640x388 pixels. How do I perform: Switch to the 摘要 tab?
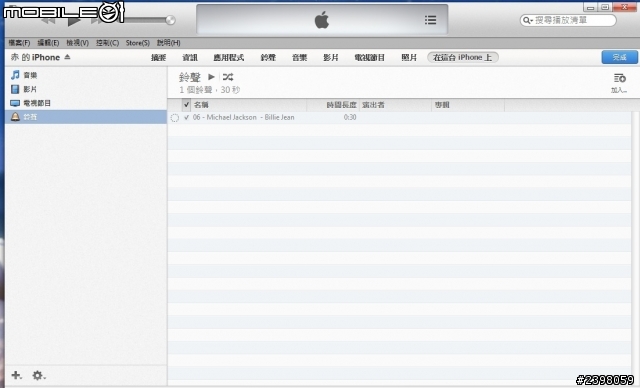click(x=158, y=58)
